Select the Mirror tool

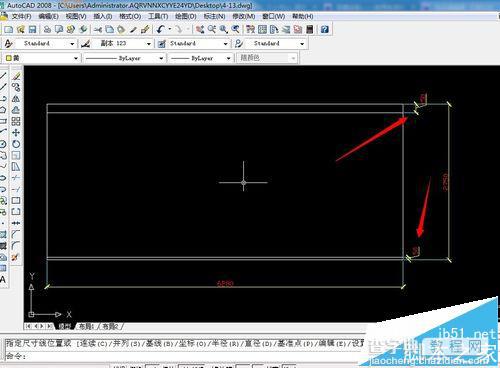coord(16,99)
